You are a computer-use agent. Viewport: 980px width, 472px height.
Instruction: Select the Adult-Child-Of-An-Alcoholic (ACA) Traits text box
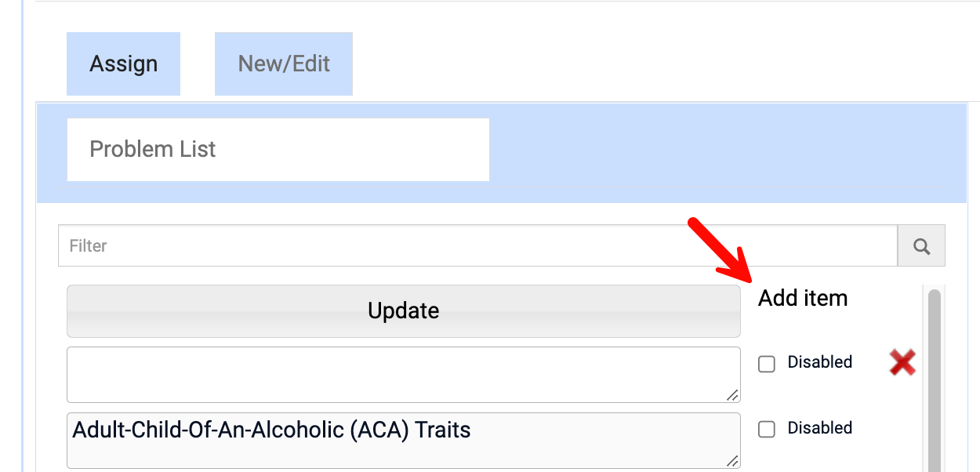(403, 441)
